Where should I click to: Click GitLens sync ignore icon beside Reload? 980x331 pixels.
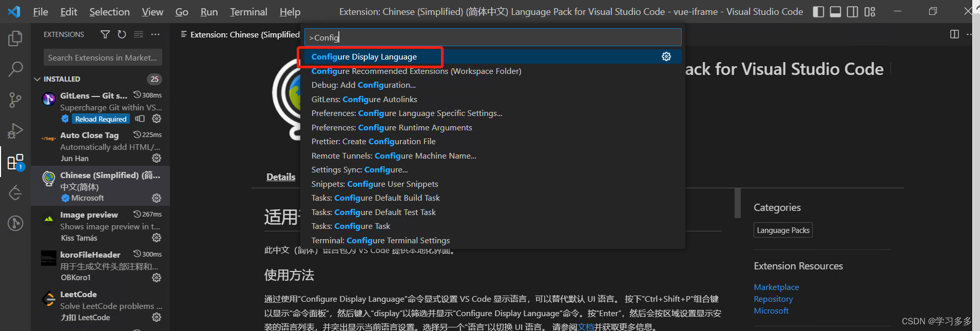click(x=140, y=119)
